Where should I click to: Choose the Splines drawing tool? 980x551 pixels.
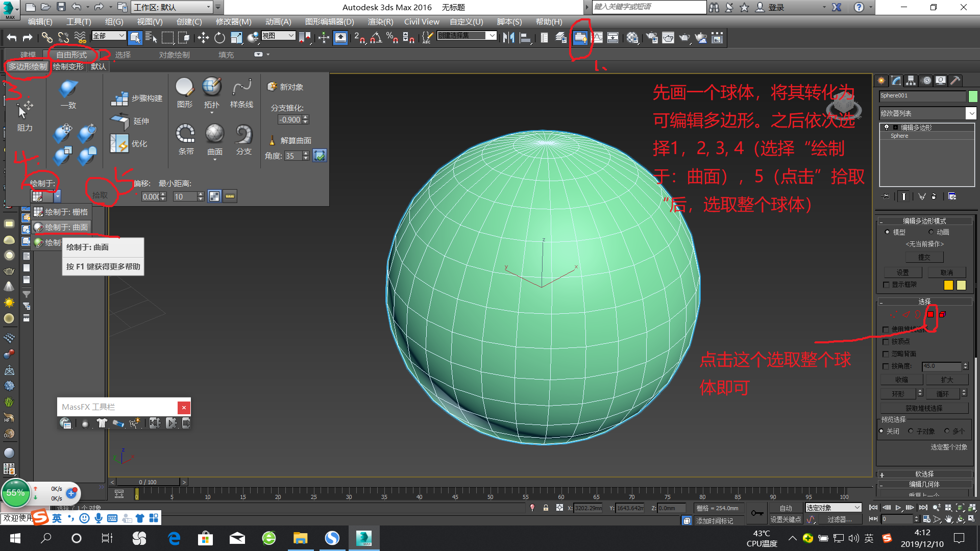coord(241,93)
